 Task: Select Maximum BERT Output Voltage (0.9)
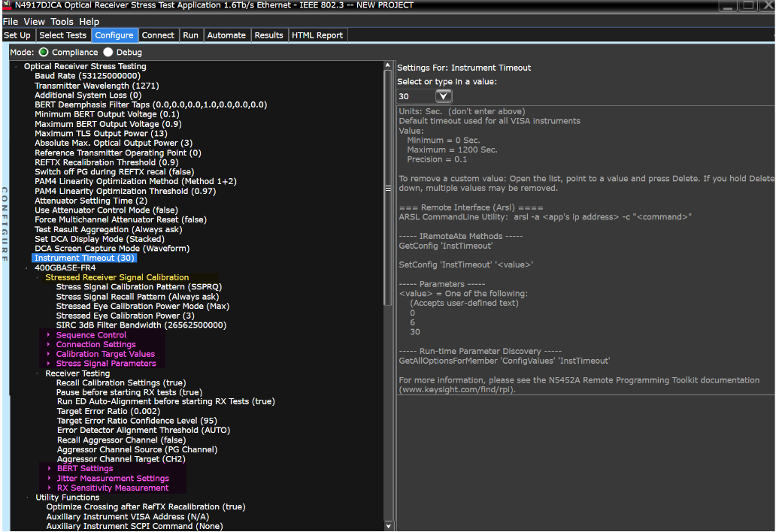pos(108,124)
